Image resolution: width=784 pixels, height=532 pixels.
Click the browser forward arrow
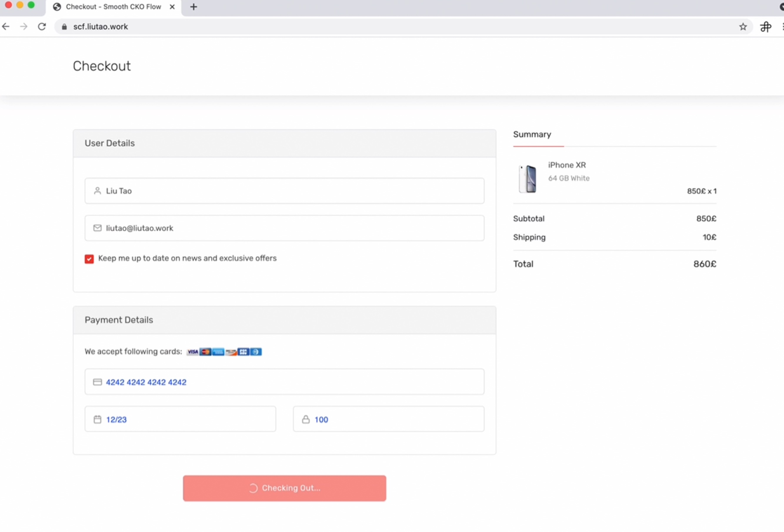point(24,27)
